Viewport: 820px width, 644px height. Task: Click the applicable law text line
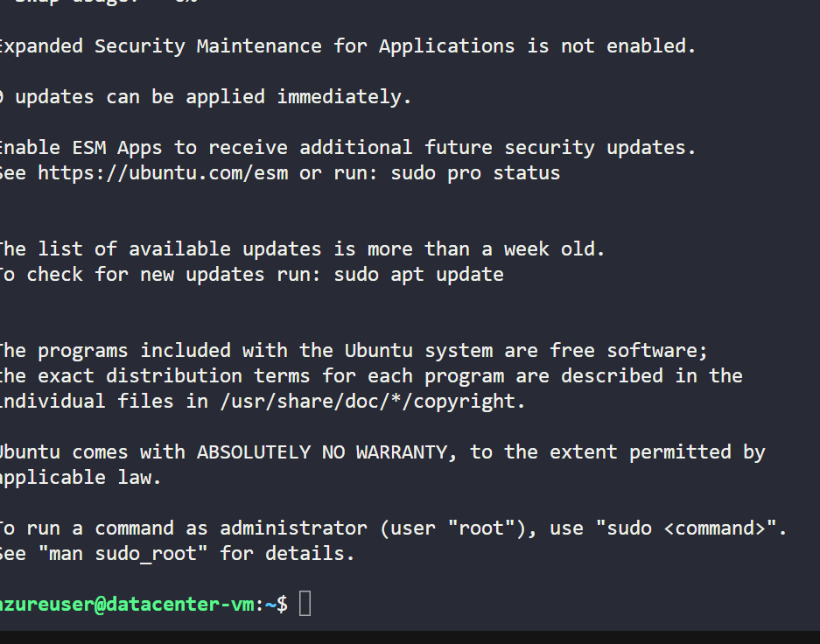click(x=82, y=477)
